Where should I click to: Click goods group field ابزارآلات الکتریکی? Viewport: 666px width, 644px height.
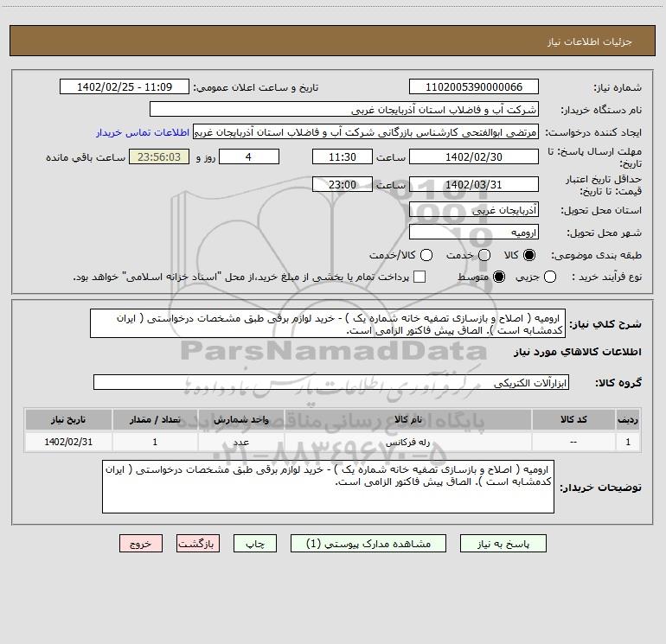[x=331, y=382]
